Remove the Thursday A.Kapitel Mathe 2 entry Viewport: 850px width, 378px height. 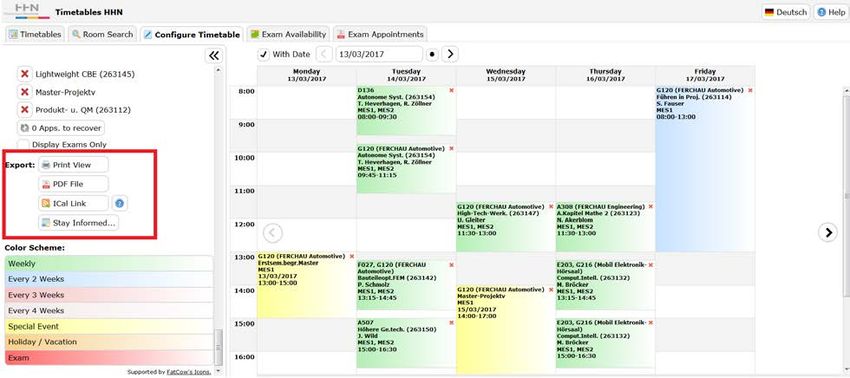pyautogui.click(x=651, y=207)
